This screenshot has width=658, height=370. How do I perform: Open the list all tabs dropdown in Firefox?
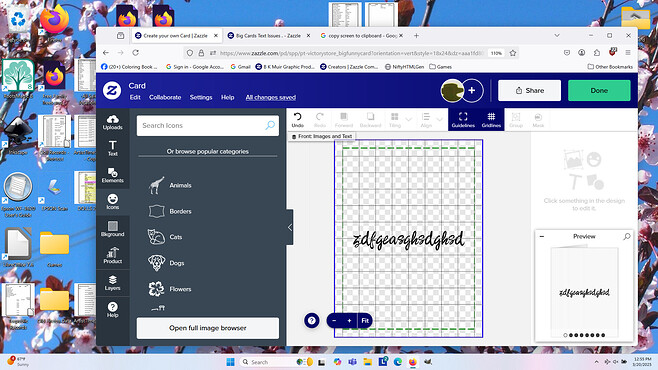(x=557, y=36)
